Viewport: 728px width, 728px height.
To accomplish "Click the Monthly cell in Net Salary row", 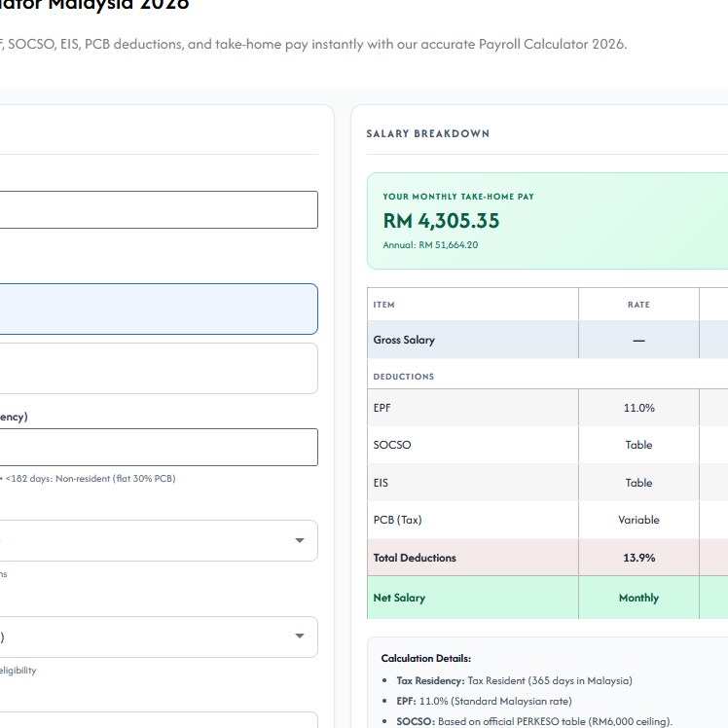I will coord(638,598).
